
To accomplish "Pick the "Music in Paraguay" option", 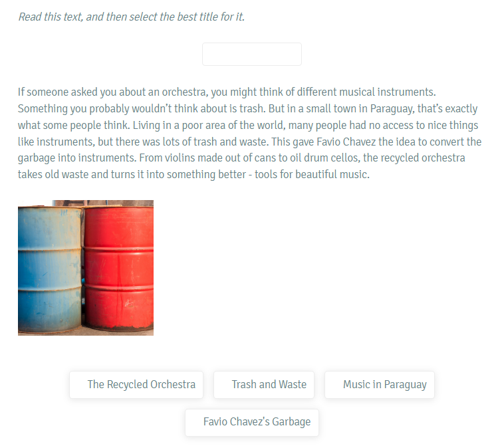I will click(x=380, y=385).
